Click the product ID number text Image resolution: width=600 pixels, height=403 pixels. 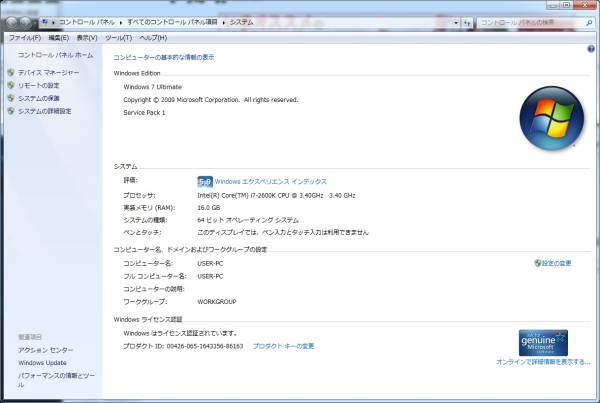[205, 346]
